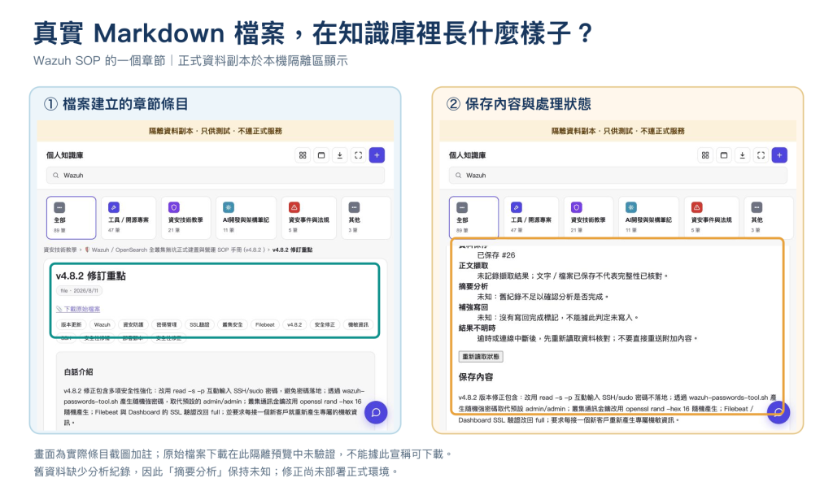Select AI開發與架構筆記 category in panel ②
The height and width of the screenshot is (504, 833).
(x=648, y=218)
